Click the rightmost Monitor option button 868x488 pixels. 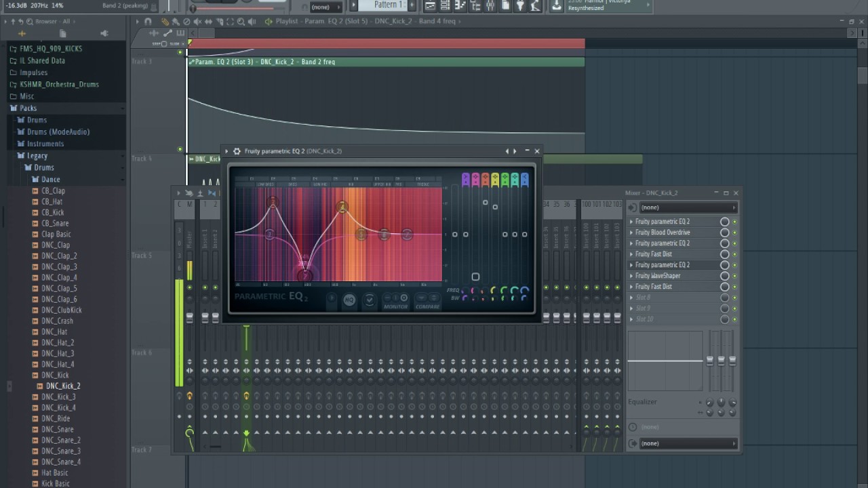pos(404,298)
